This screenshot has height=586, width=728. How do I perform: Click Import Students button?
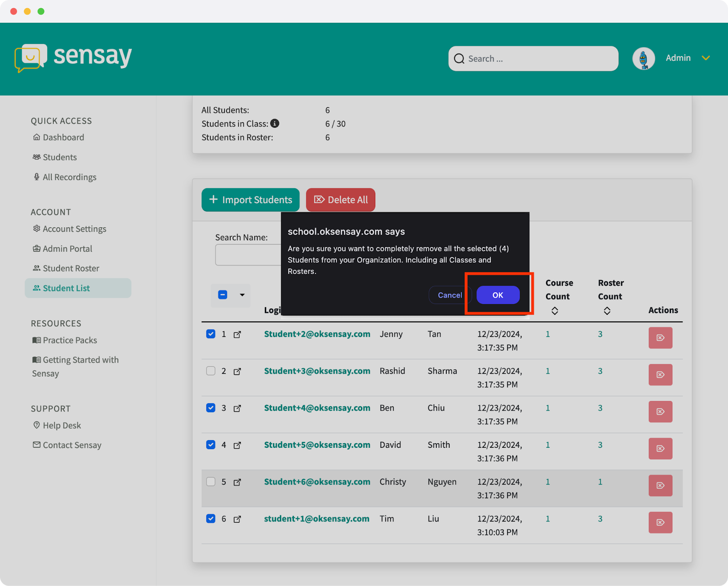(x=251, y=200)
